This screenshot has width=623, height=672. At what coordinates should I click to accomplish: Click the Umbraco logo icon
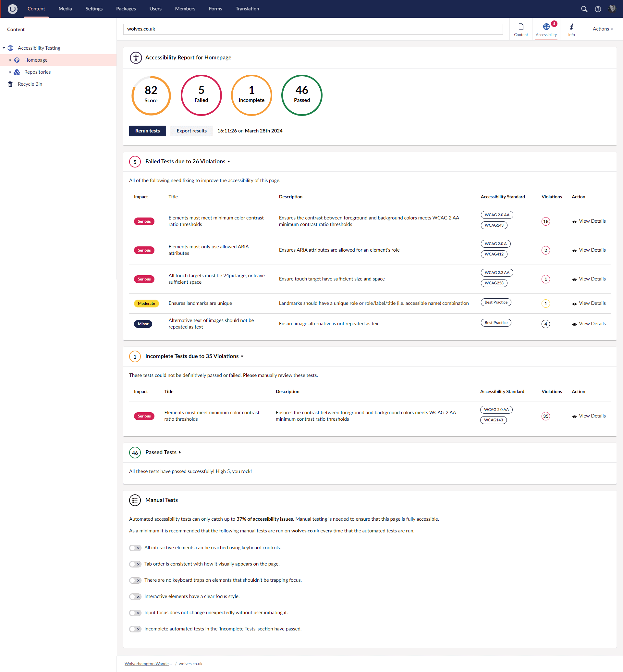[x=12, y=9]
